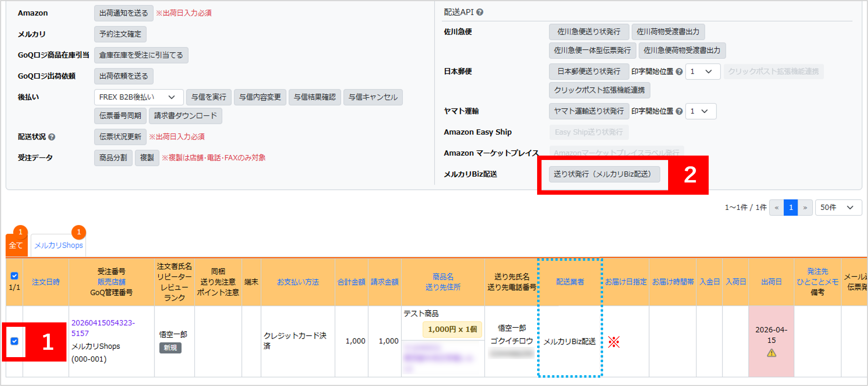868x386 pixels.
Task: Select the 全て tab
Action: click(x=16, y=245)
